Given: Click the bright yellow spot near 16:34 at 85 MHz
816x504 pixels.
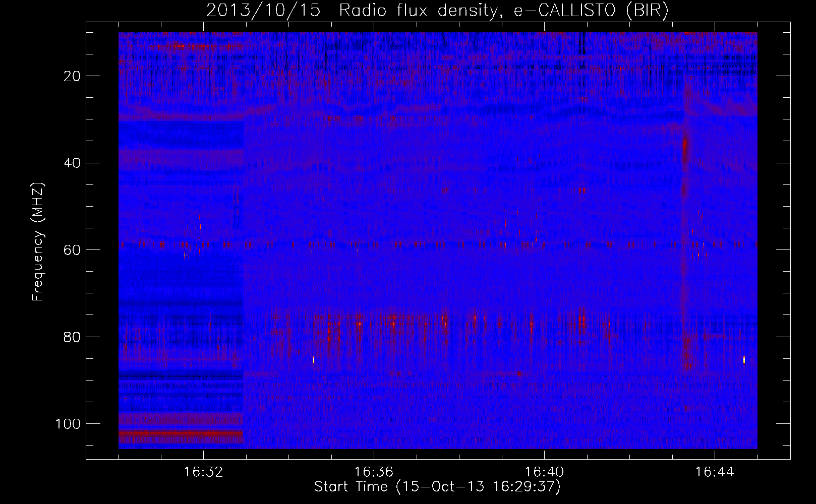Looking at the screenshot, I should click(x=314, y=359).
